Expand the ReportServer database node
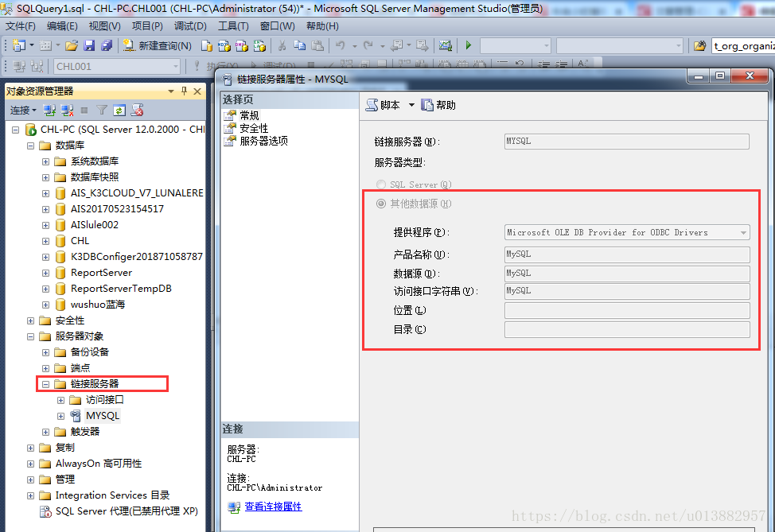The height and width of the screenshot is (532, 775). tap(45, 273)
